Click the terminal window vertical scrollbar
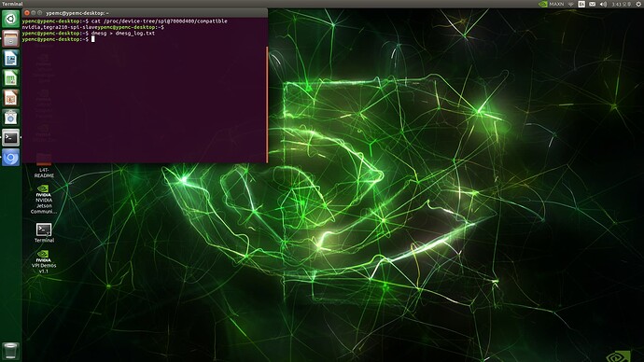The height and width of the screenshot is (362, 644). 267,104
